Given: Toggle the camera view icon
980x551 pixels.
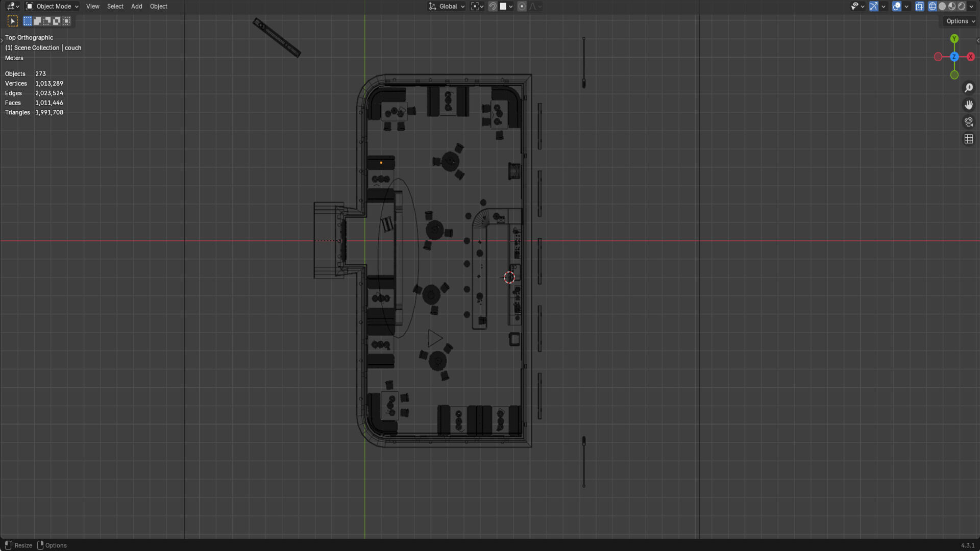Looking at the screenshot, I should click(x=968, y=122).
